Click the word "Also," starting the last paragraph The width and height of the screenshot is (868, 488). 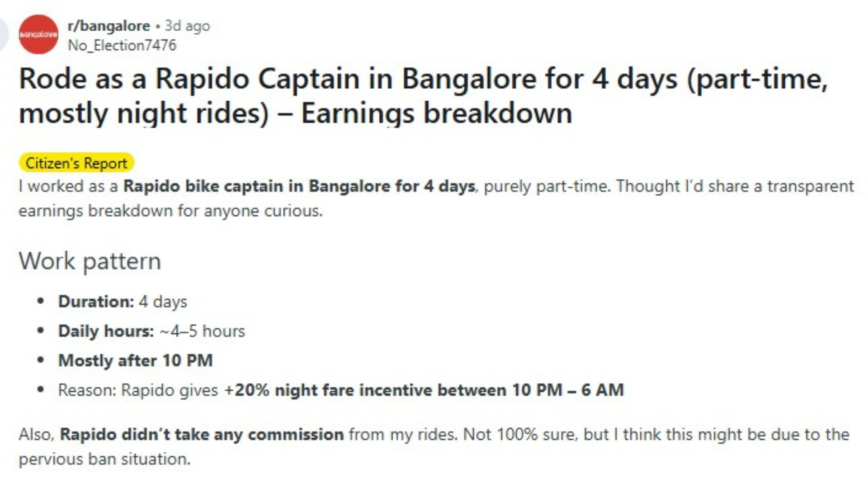point(37,434)
